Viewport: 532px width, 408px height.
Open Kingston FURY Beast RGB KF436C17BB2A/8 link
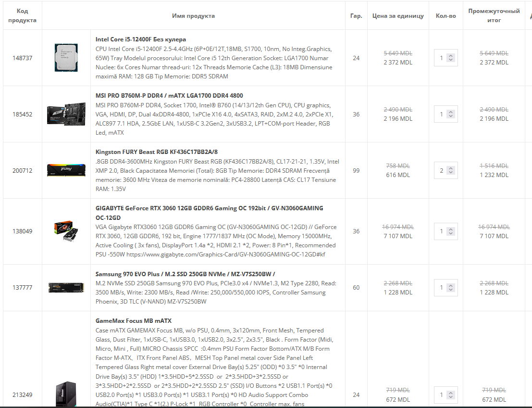(x=156, y=152)
